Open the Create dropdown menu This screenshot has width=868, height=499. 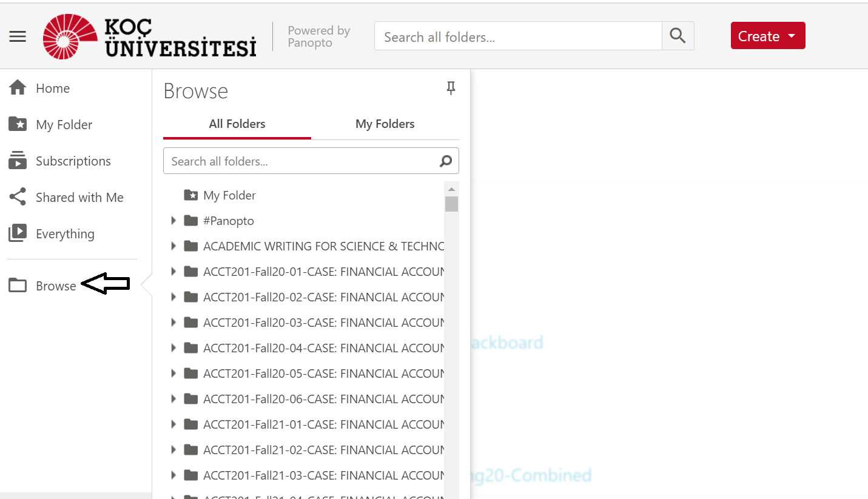(767, 36)
